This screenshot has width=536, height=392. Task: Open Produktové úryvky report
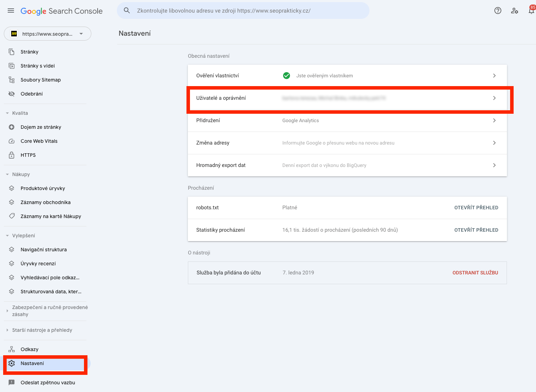[43, 188]
